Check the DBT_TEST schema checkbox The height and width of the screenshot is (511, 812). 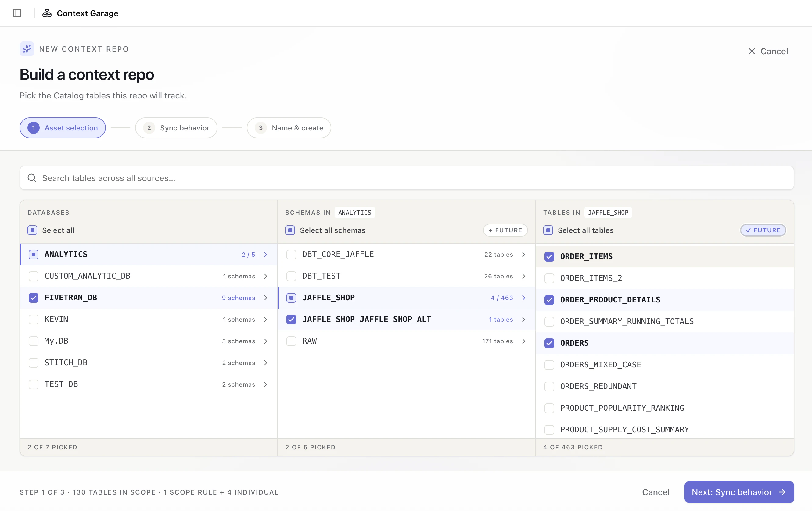click(291, 276)
